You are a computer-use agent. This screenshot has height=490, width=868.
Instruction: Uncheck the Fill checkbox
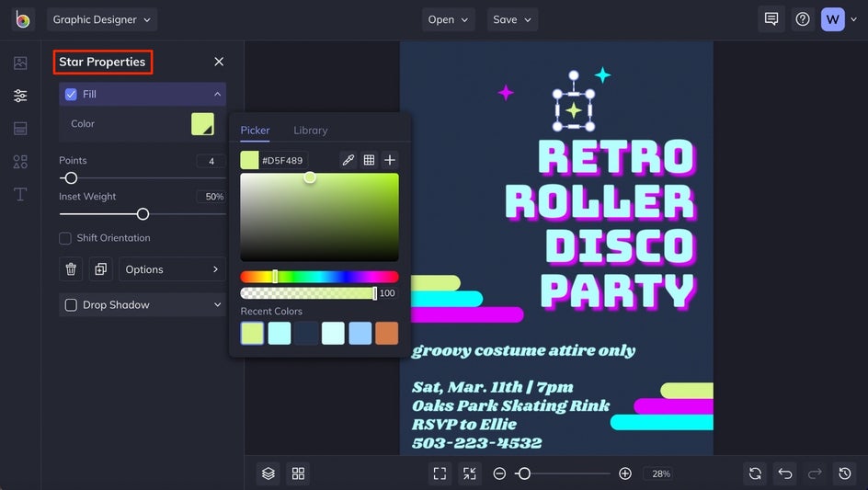[71, 94]
